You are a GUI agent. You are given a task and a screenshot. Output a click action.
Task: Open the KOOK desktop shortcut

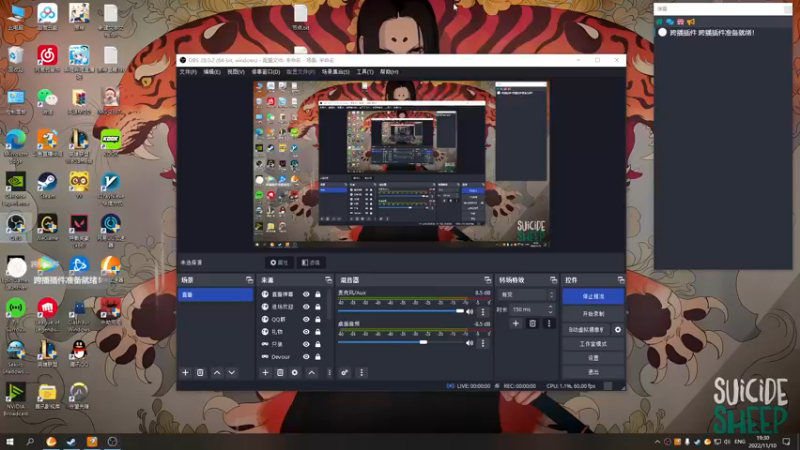(x=111, y=143)
